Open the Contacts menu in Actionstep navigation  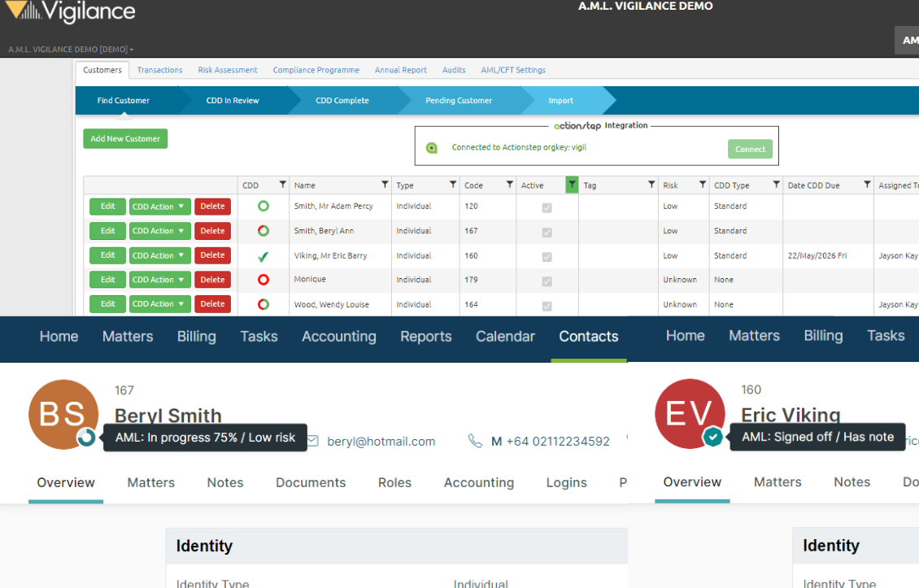(x=588, y=335)
